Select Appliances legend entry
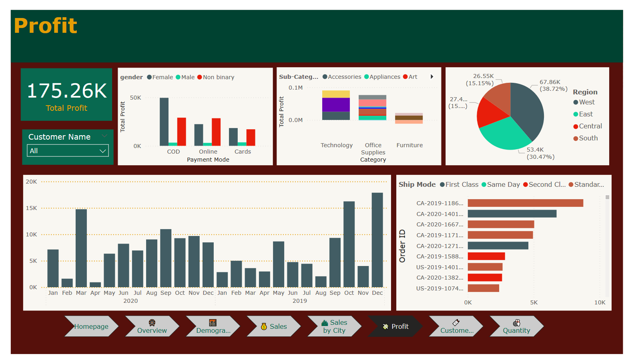Viewport: 634px width, 364px height. 382,77
